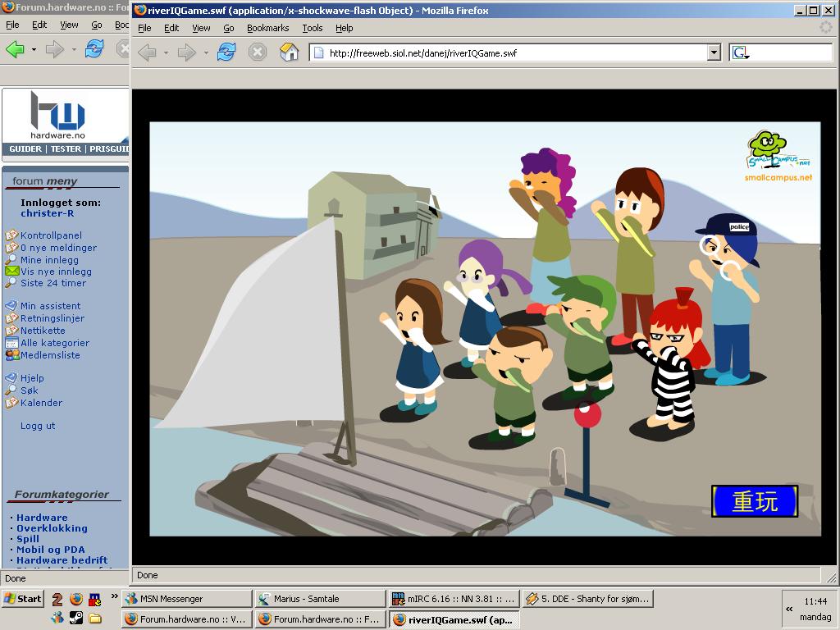Open the Tools menu
840x630 pixels.
[x=313, y=28]
